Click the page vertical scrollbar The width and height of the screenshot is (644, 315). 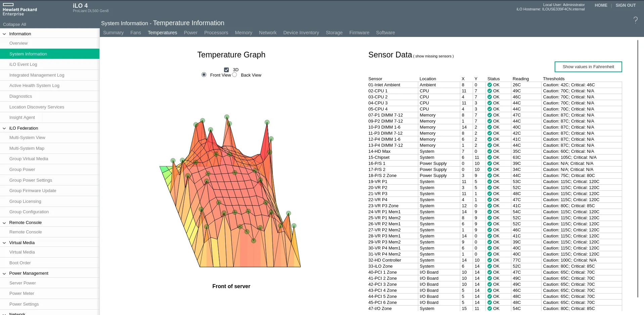pos(638,169)
